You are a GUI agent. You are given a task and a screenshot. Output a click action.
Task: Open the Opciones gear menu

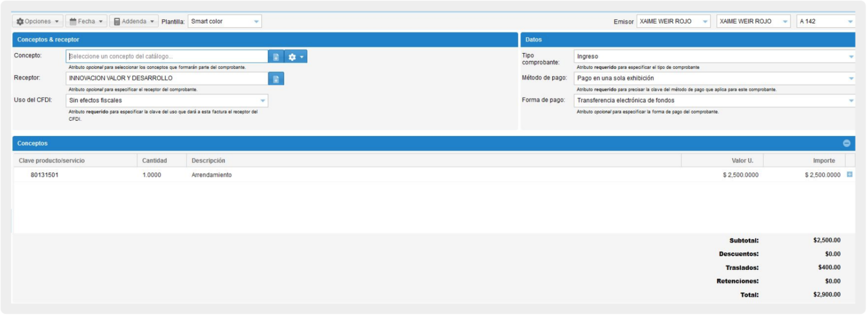pyautogui.click(x=38, y=21)
